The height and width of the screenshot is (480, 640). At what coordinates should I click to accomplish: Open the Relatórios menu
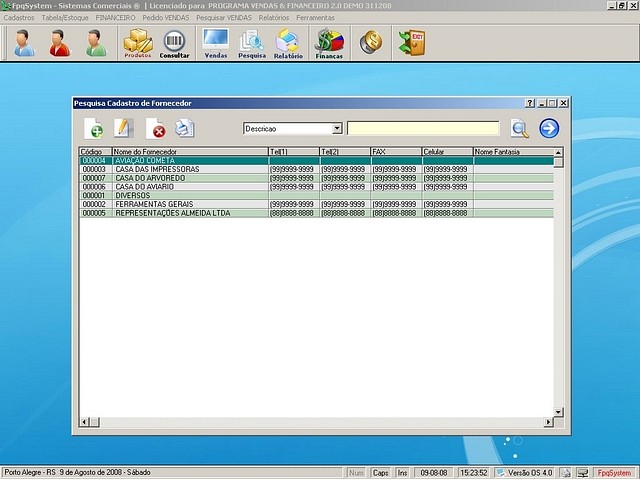(273, 18)
